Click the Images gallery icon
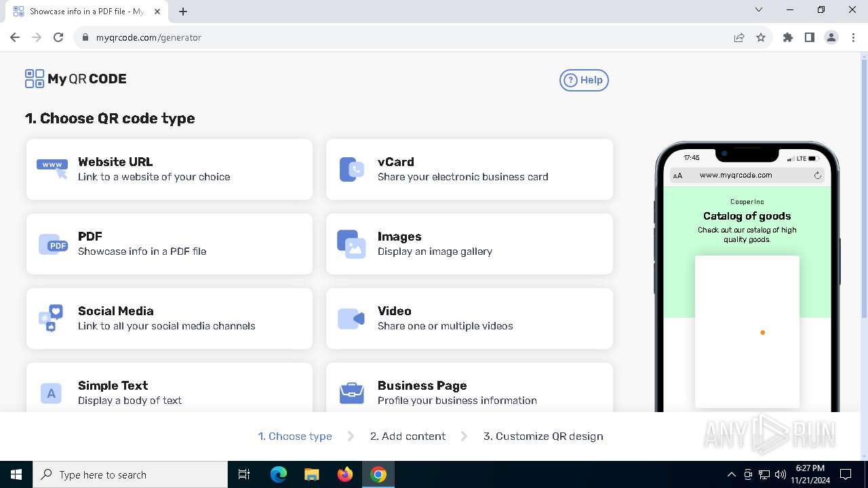This screenshot has width=868, height=488. click(351, 244)
